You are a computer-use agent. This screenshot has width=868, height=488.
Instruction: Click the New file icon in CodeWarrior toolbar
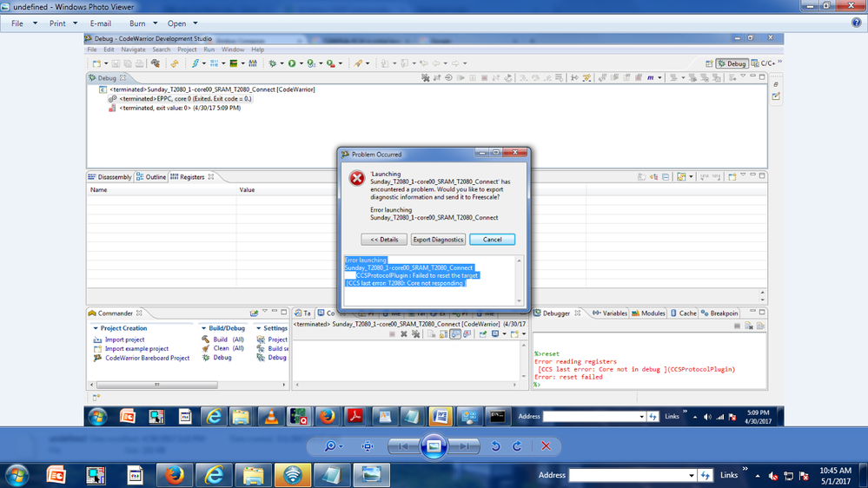pos(96,63)
